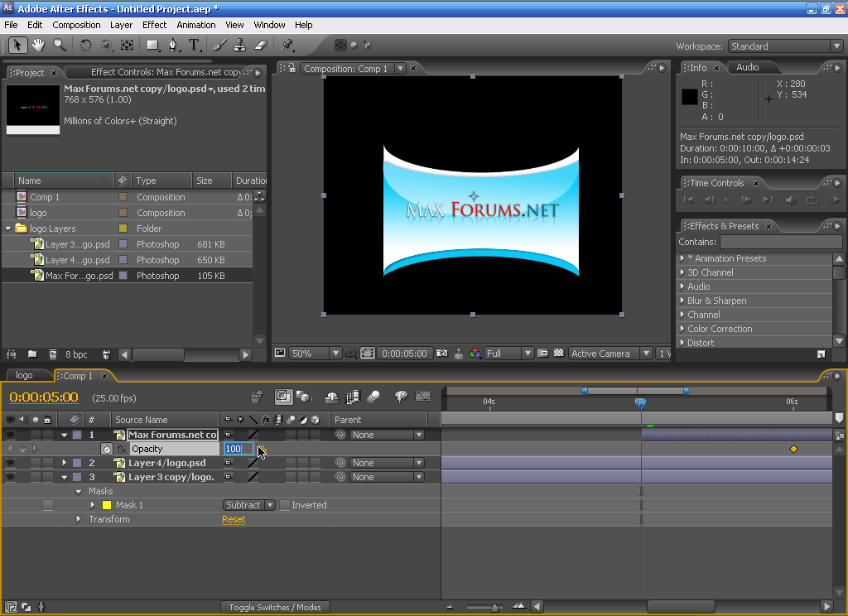Click the 8 bpc color depth button
The image size is (848, 616).
tap(76, 354)
